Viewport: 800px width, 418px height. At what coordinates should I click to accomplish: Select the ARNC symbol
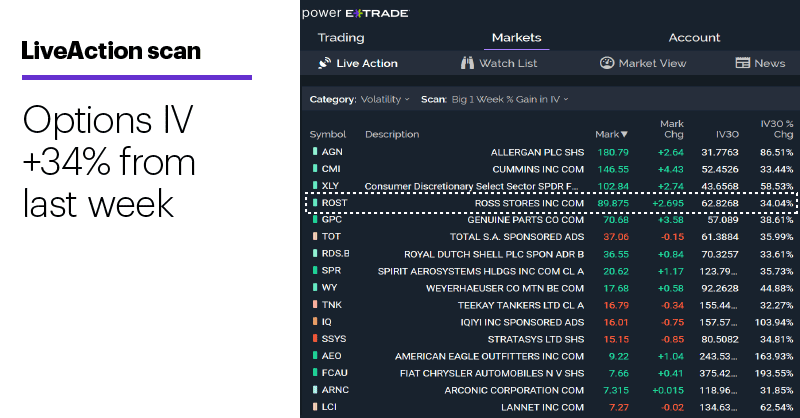(x=335, y=390)
